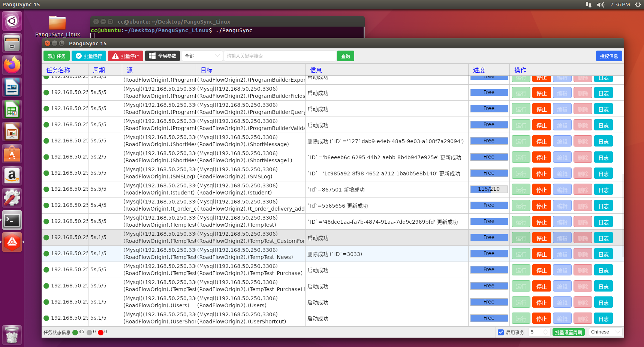Open Amazon dock icon
The width and height of the screenshot is (644, 347).
(x=12, y=176)
